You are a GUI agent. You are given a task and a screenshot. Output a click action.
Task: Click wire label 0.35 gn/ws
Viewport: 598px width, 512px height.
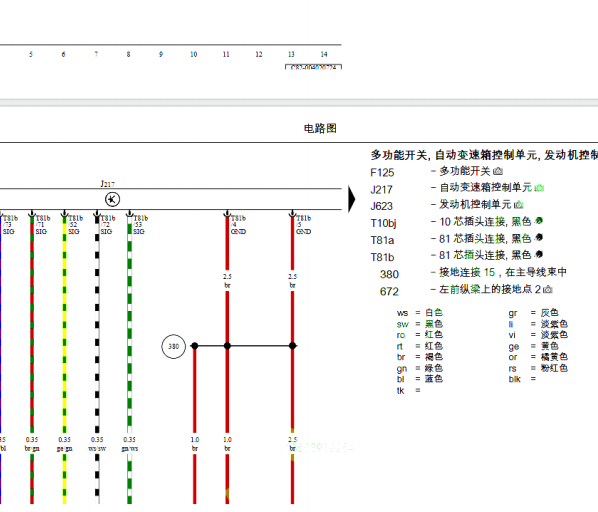(x=130, y=444)
